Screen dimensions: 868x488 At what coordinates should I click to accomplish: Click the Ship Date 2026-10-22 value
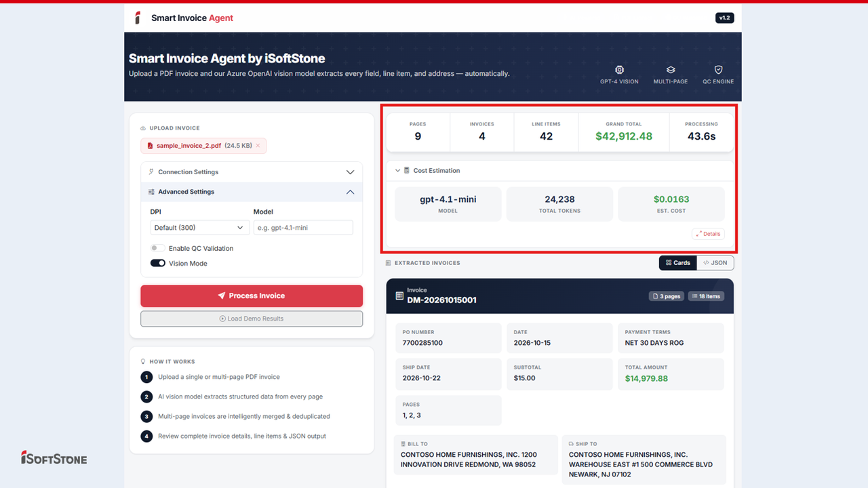point(421,378)
